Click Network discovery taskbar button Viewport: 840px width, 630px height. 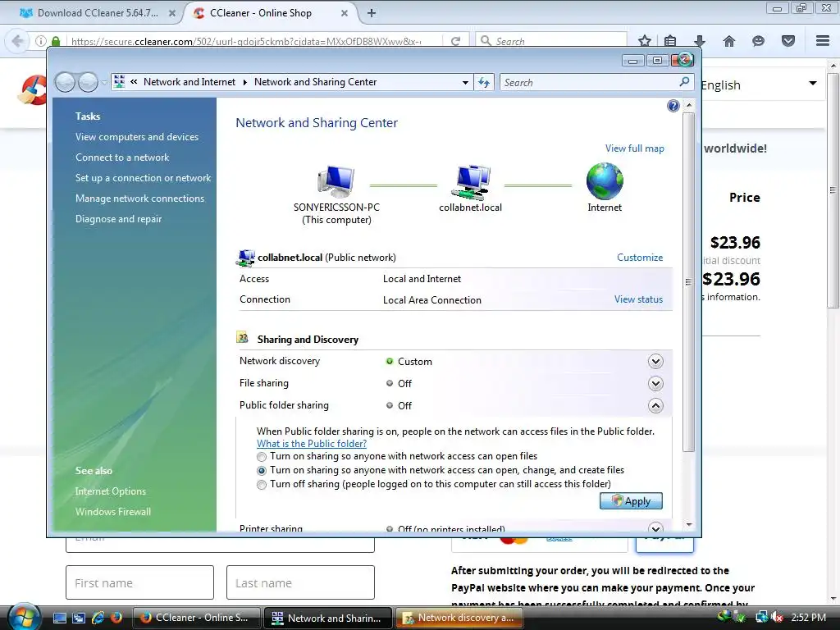pos(459,618)
